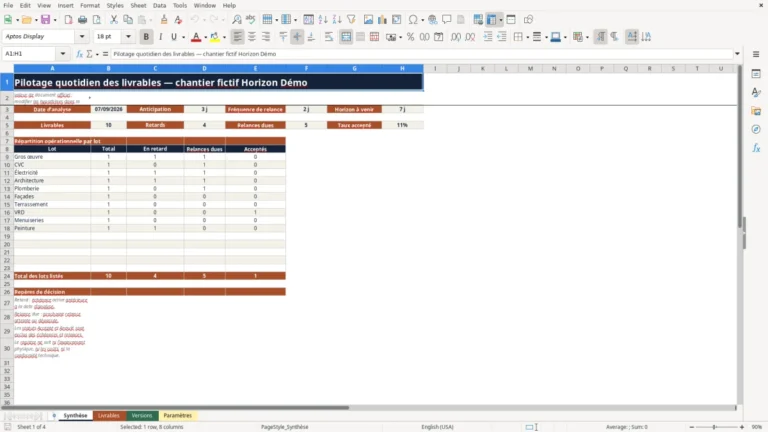Insert a chart
This screenshot has width=768, height=432.
(383, 20)
